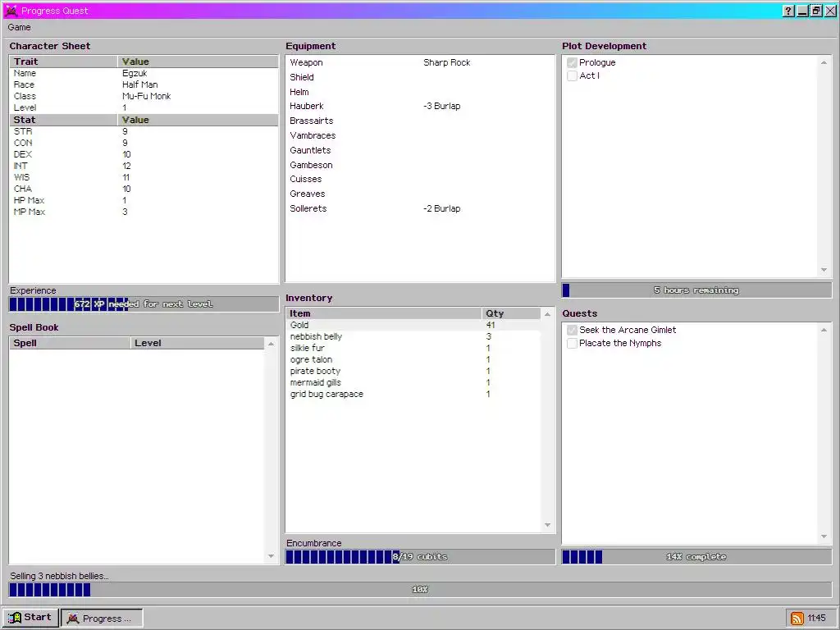840x630 pixels.
Task: Click the Experience progress bar
Action: click(x=144, y=304)
